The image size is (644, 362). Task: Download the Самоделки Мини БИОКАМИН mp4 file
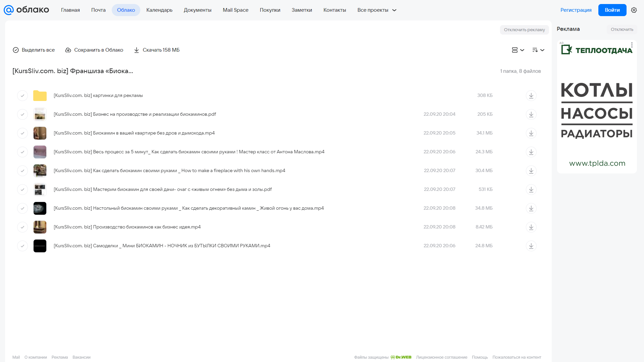[x=531, y=246]
